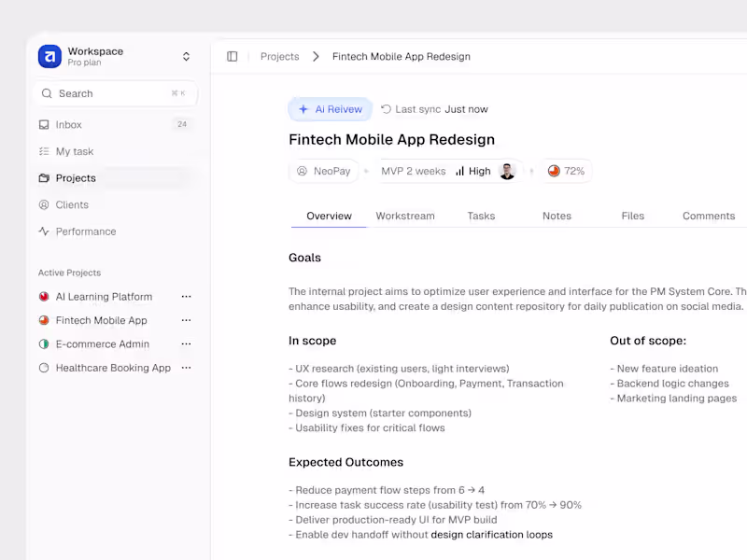
Task: Select Fintech Mobile App project in sidebar
Action: tap(101, 320)
